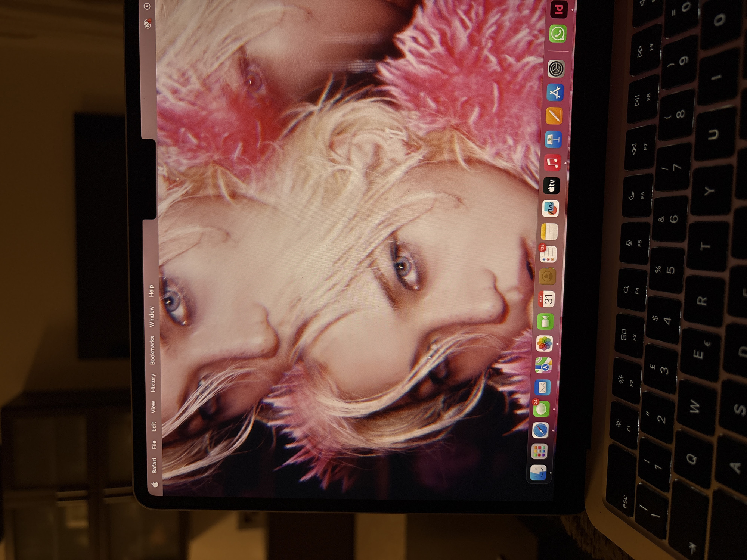Open the App Store icon
The image size is (747, 560).
555,92
